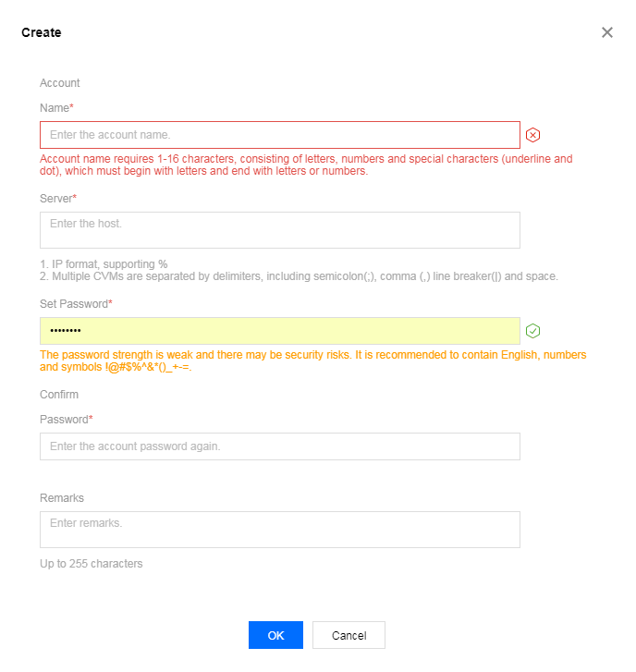Click the Remarks label
The height and width of the screenshot is (672, 636).
[62, 498]
